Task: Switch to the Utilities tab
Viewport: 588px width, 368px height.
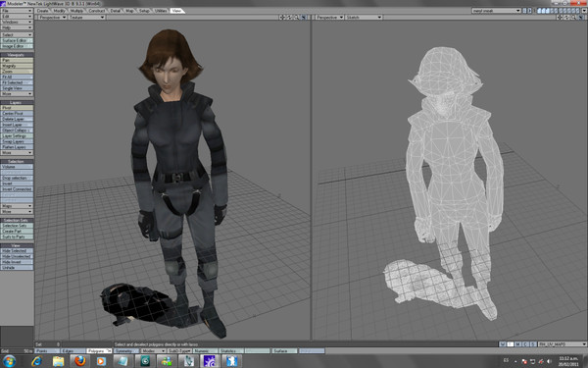Action: pos(161,11)
